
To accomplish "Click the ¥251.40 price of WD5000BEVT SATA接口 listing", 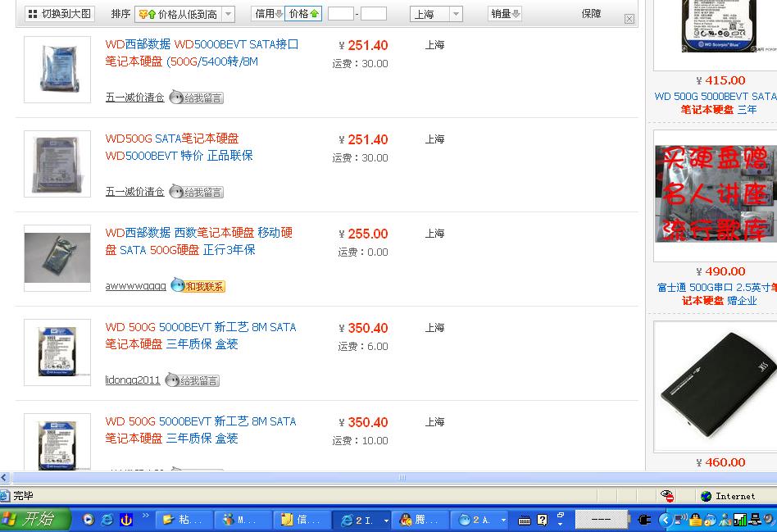I will [363, 46].
